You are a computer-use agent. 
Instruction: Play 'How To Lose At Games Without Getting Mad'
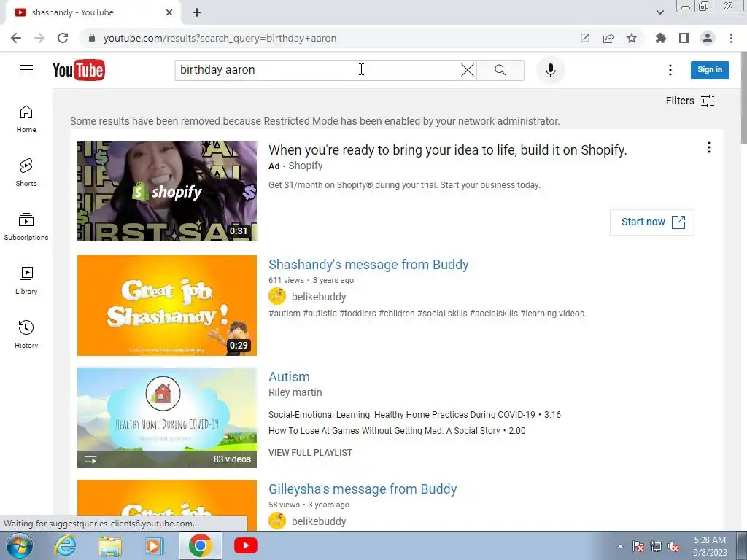point(397,431)
